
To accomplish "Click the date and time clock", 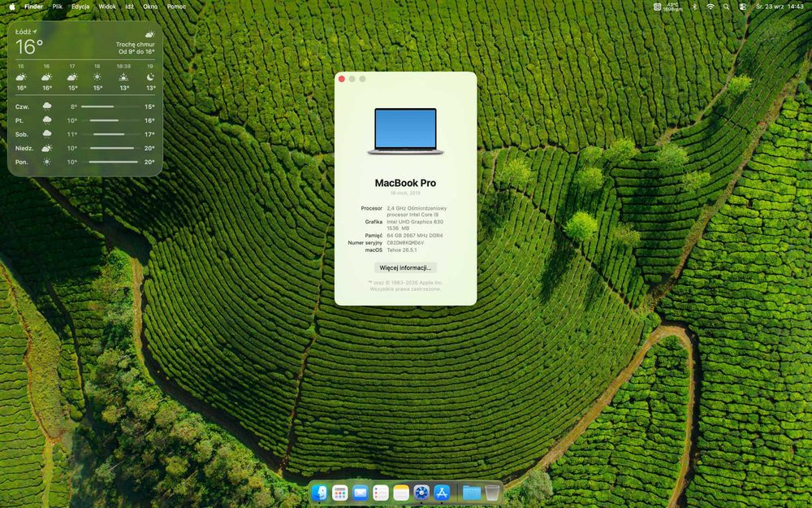I will pyautogui.click(x=780, y=7).
